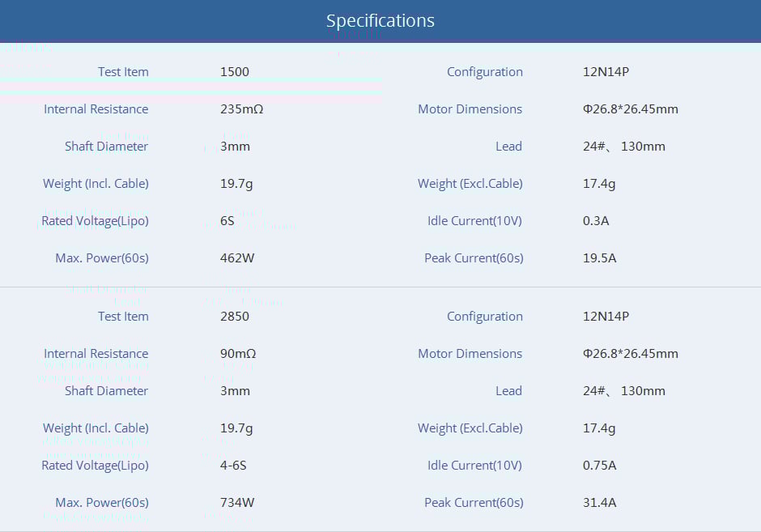This screenshot has width=761, height=532.
Task: Click Idle Current(10V) label beside 0.75A
Action: click(475, 466)
